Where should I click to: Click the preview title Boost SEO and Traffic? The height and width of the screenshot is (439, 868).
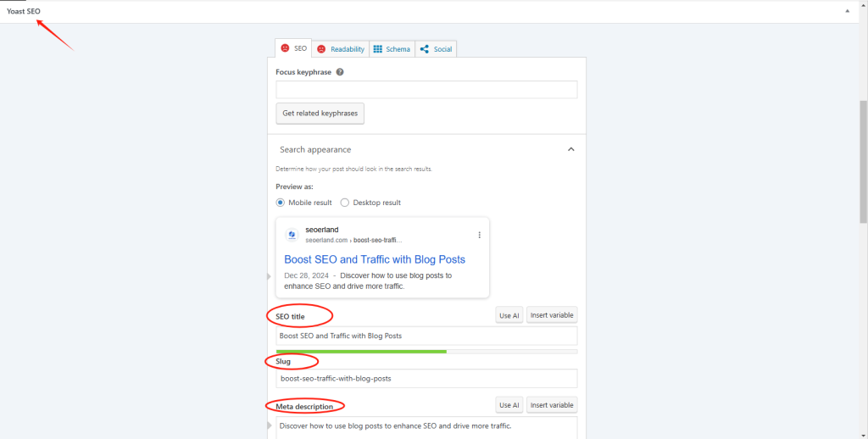click(x=375, y=259)
